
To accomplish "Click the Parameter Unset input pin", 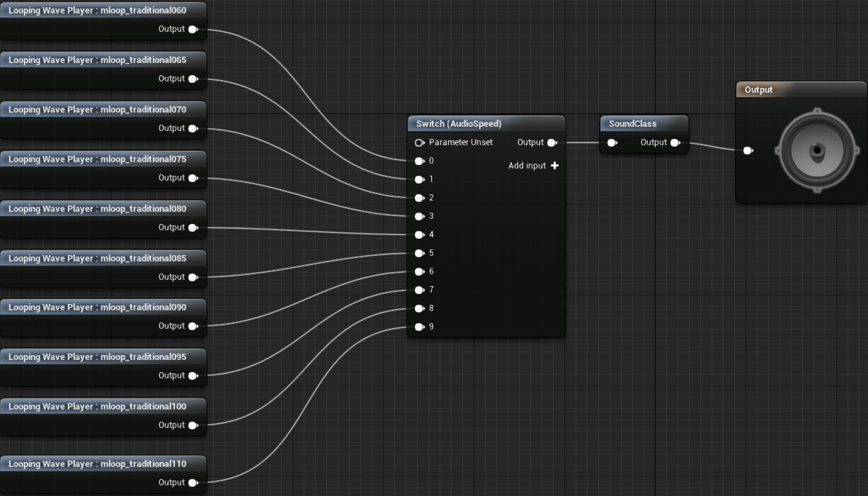I will click(419, 142).
